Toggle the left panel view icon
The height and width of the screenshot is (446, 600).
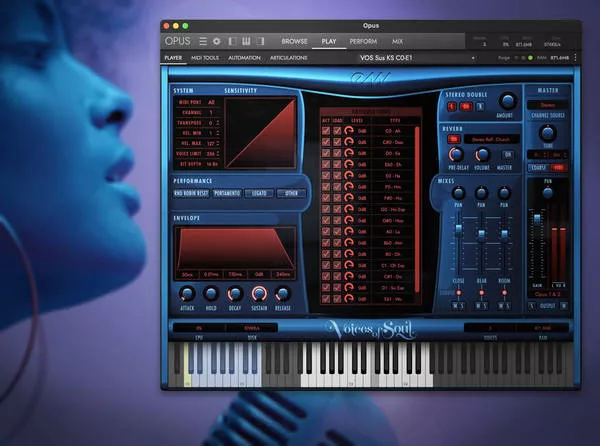point(232,41)
